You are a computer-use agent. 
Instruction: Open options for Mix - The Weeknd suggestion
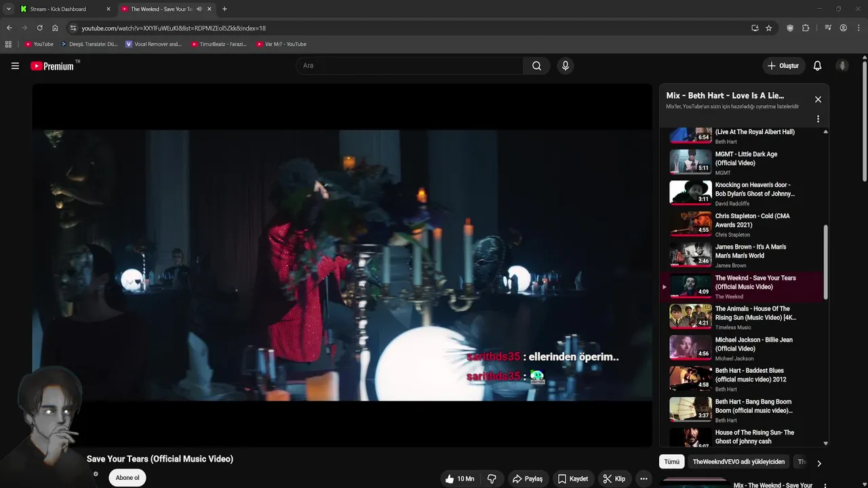click(825, 485)
